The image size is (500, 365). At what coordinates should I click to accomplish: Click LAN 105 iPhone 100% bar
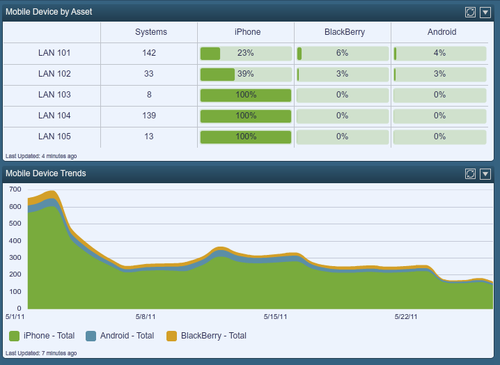click(x=246, y=137)
